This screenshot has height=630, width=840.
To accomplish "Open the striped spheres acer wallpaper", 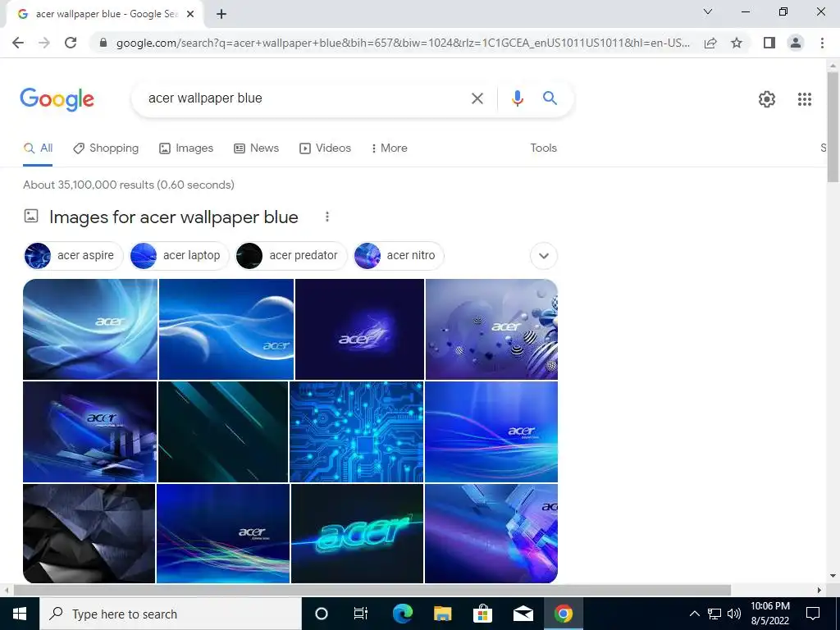I will [491, 329].
